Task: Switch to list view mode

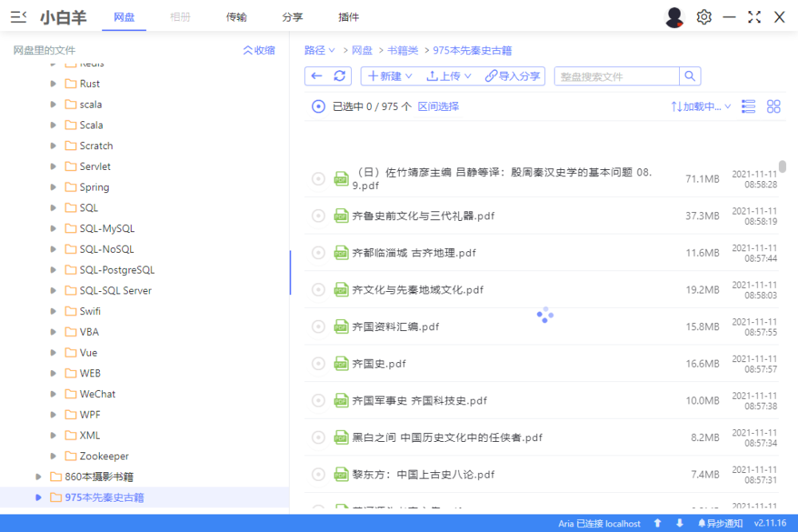Action: point(749,106)
